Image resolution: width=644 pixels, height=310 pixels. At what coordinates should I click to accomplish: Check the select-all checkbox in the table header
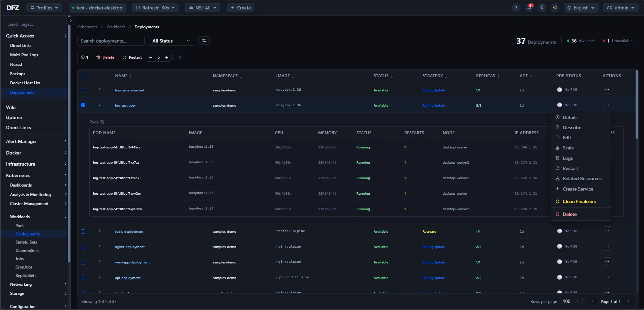83,76
